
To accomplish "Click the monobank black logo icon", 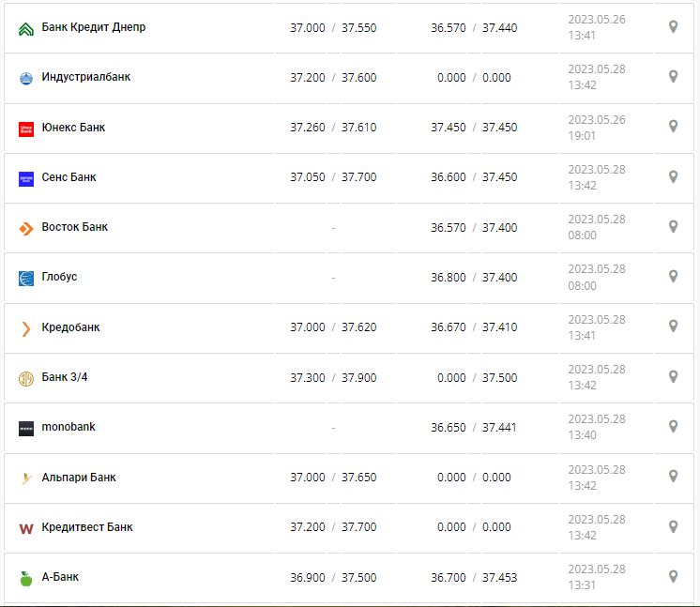I will tap(26, 428).
